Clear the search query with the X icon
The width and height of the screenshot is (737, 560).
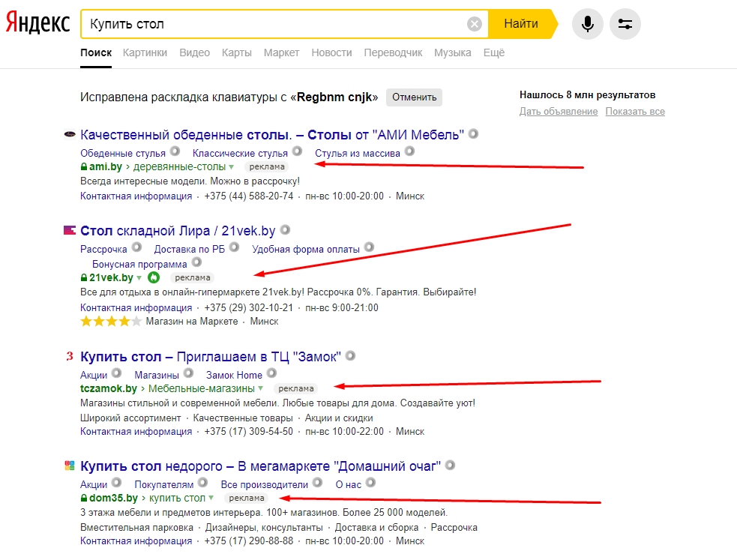pos(475,23)
